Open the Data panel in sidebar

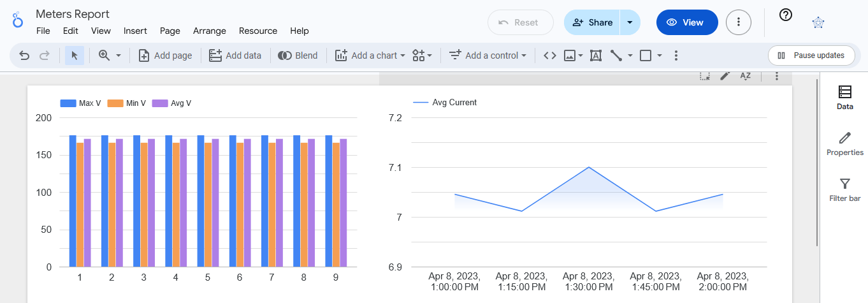(844, 98)
